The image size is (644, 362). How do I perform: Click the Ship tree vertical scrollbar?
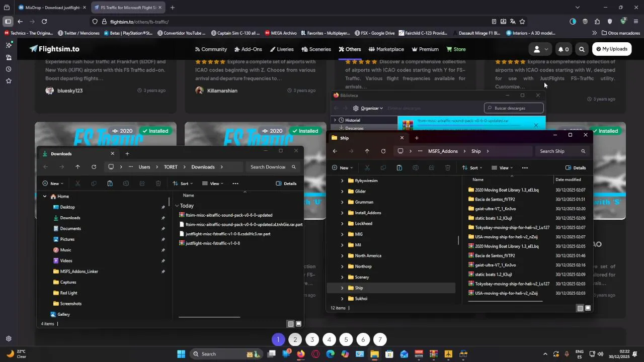point(458,240)
